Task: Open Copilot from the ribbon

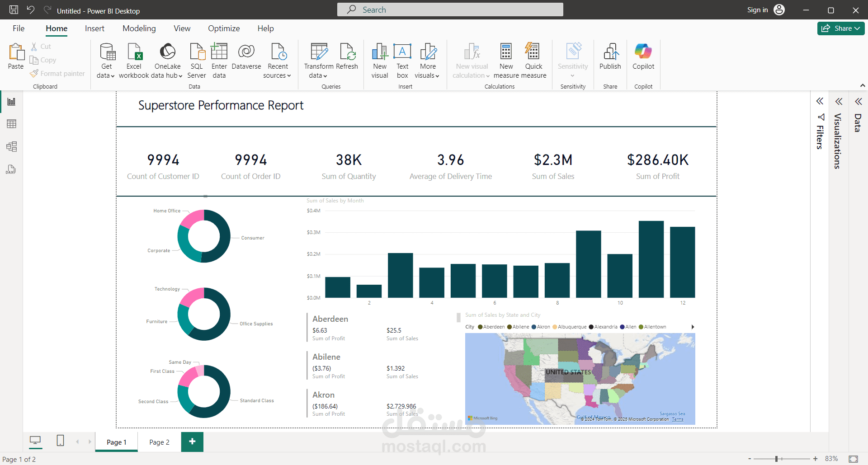Action: pyautogui.click(x=643, y=59)
